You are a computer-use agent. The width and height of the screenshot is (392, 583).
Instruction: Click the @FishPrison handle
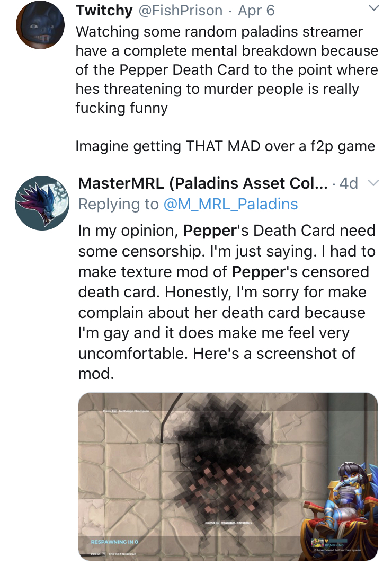pyautogui.click(x=181, y=11)
